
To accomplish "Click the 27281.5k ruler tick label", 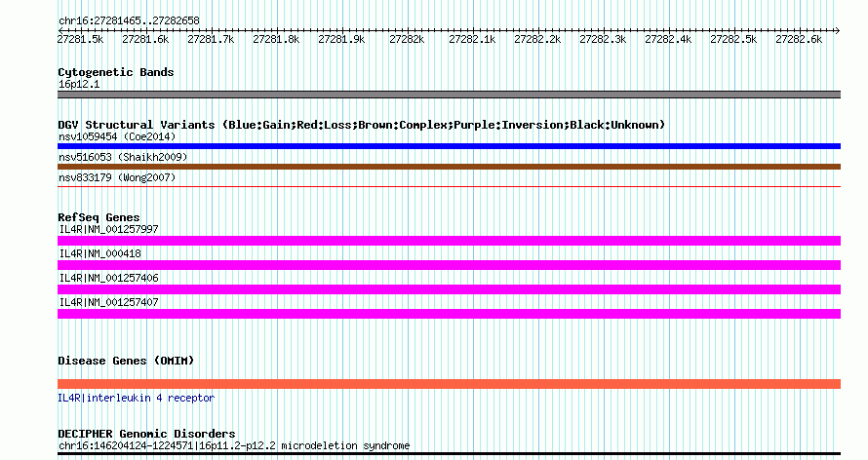I will click(x=80, y=39).
